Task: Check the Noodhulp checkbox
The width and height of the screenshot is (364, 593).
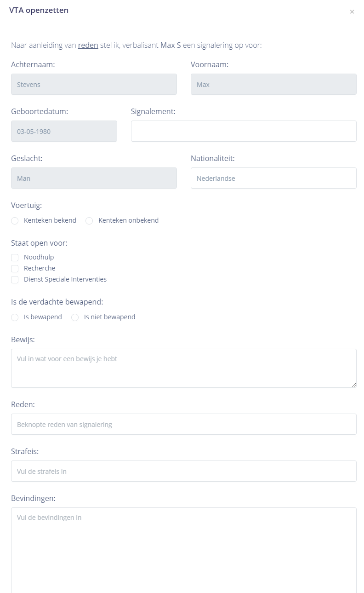Action: [x=15, y=258]
